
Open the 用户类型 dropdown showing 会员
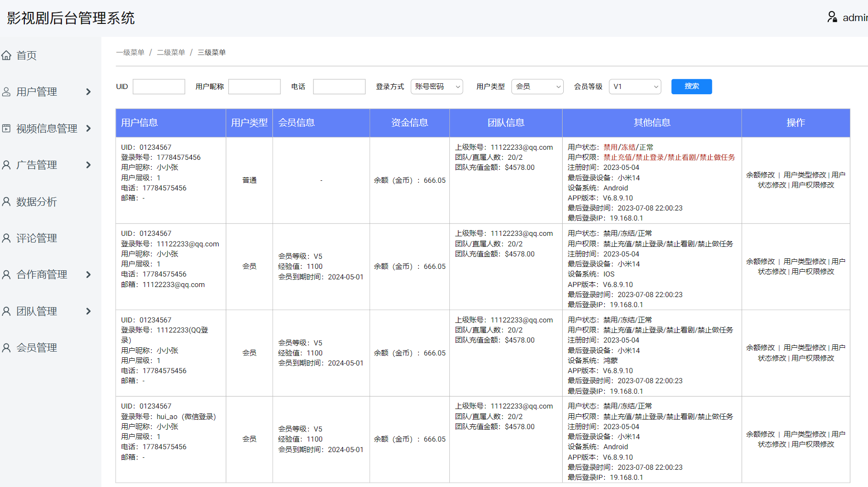point(537,87)
